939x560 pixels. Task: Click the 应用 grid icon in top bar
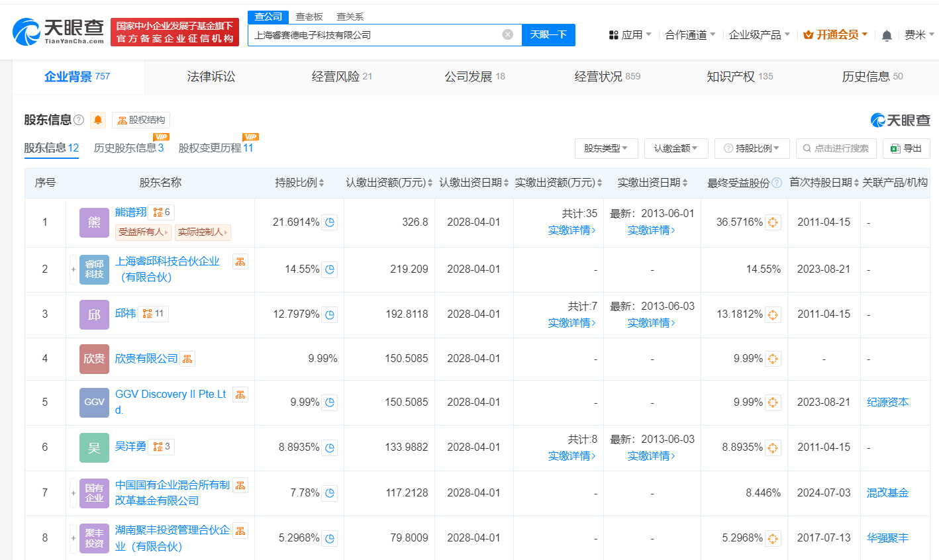tap(613, 34)
